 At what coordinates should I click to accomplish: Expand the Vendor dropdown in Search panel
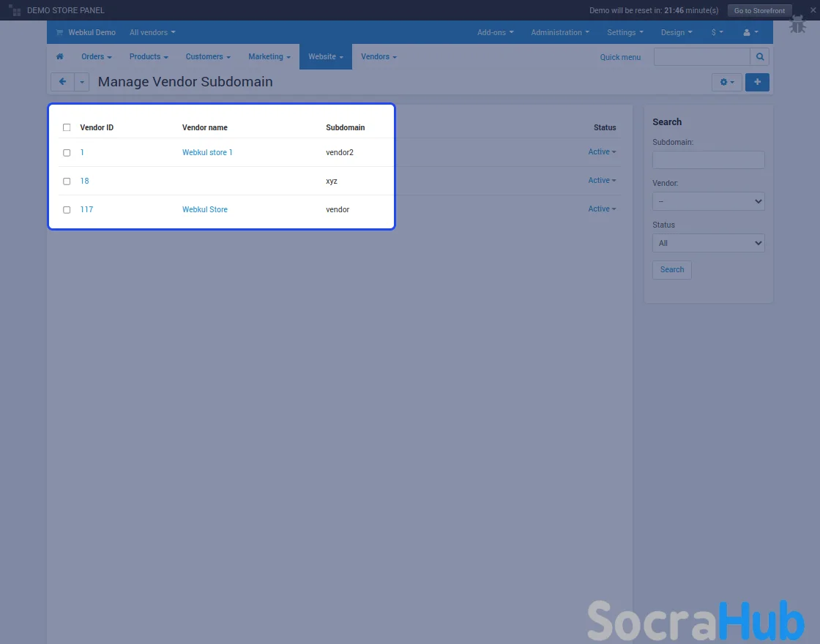point(708,201)
